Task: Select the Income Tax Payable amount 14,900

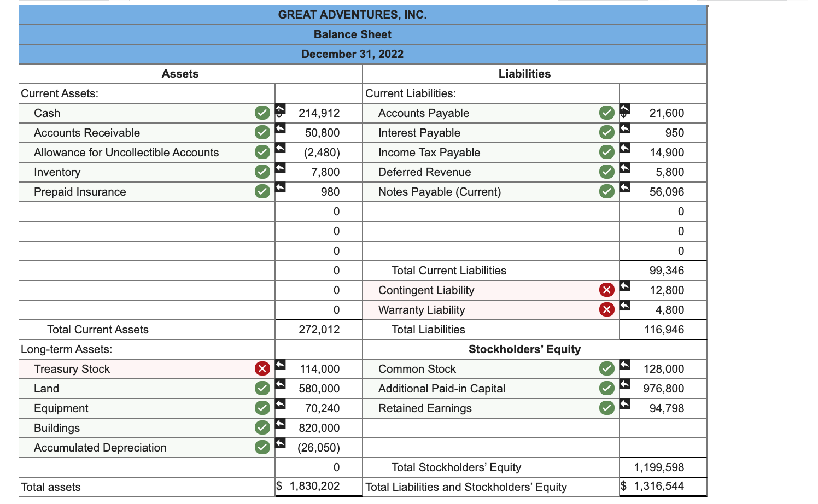Action: (x=663, y=153)
